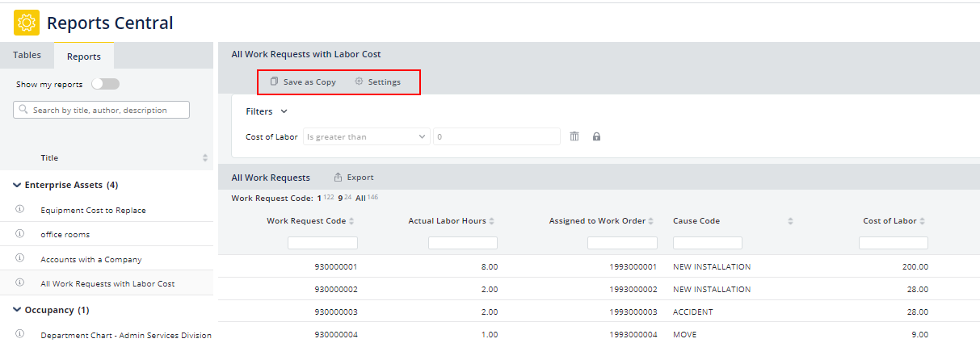Switch to the Tables tab
This screenshot has height=343, width=980.
[27, 56]
